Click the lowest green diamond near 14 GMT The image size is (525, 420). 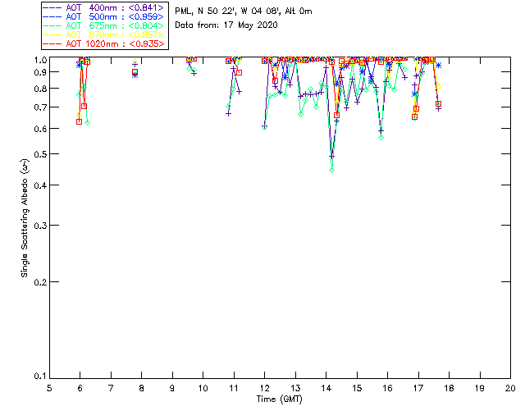pyautogui.click(x=331, y=169)
